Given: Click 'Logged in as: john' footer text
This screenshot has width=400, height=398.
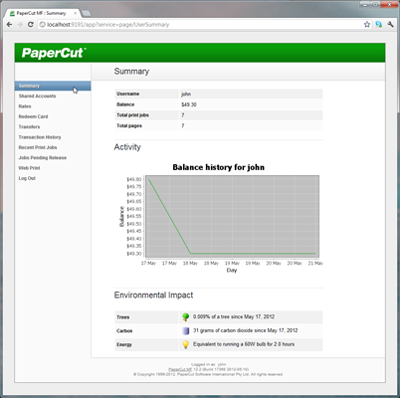Looking at the screenshot, I should [209, 364].
